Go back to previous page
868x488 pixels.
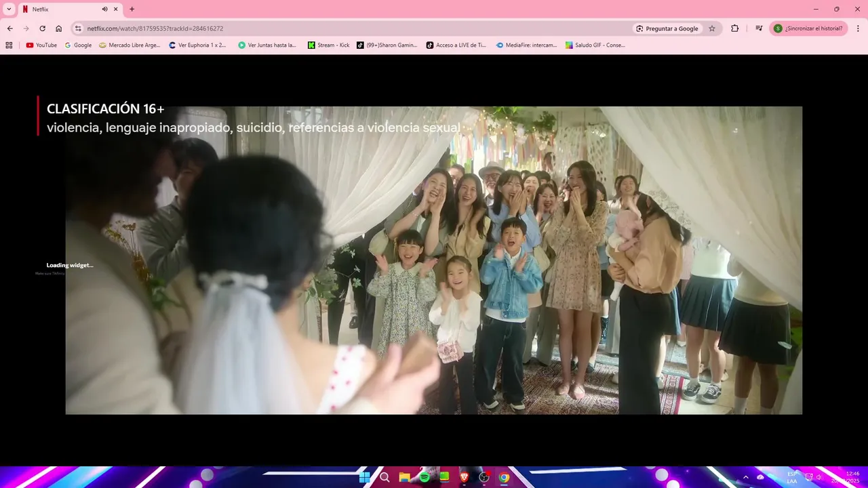click(x=9, y=28)
